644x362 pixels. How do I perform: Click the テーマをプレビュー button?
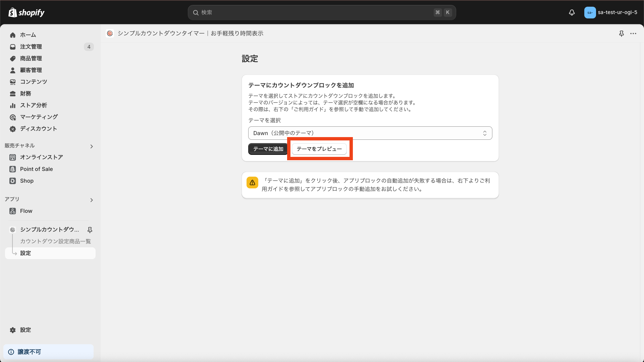[319, 149]
